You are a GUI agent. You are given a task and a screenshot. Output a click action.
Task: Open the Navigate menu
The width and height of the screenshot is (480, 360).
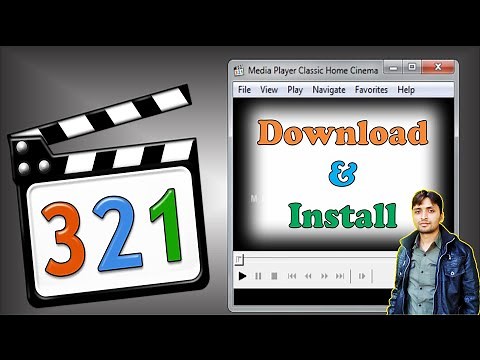pos(329,90)
